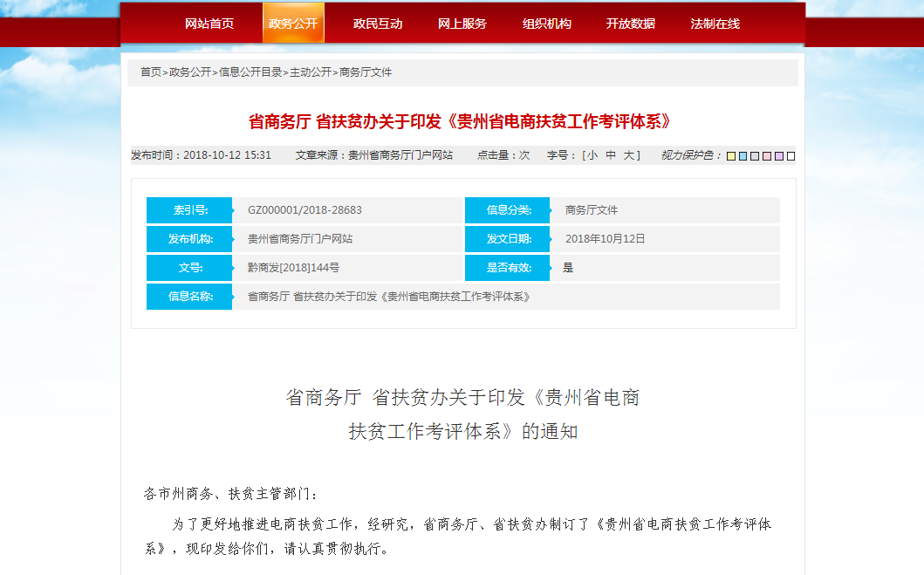
Task: Open 商务厅文件 breadcrumb link
Action: (366, 72)
